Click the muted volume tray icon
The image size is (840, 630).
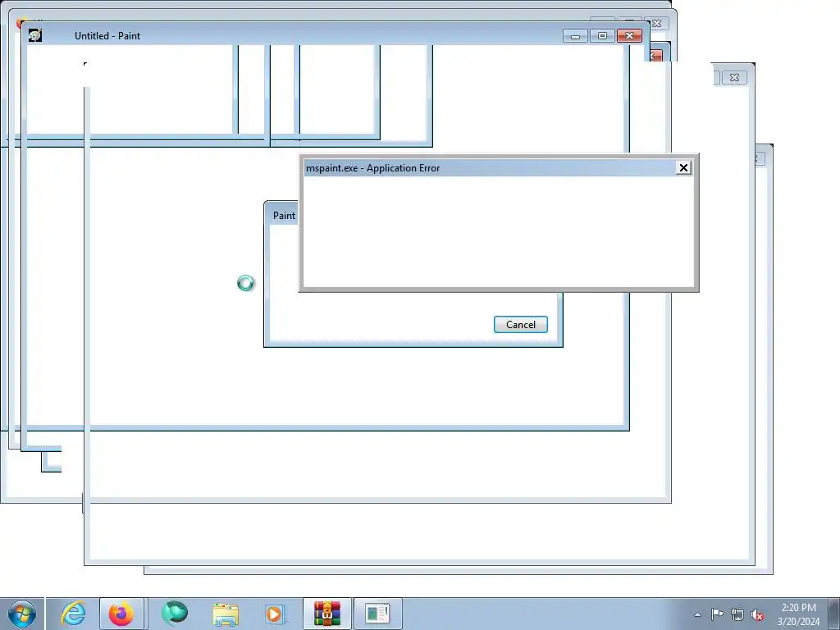[757, 615]
